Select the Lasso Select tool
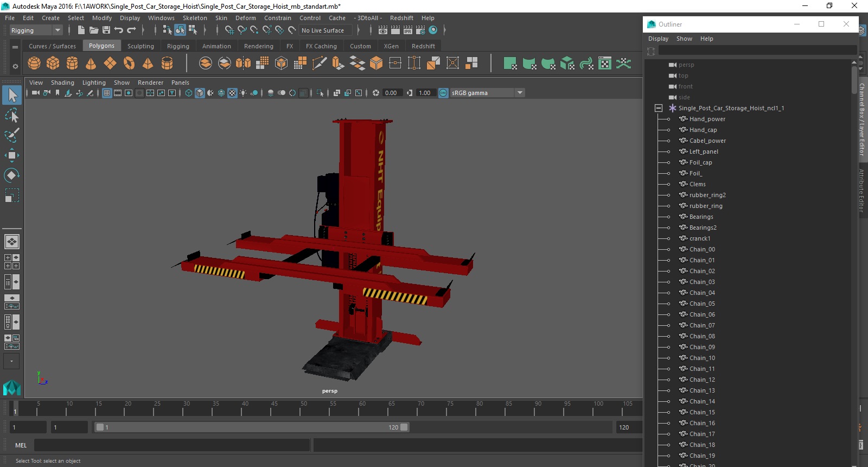The image size is (868, 467). (x=12, y=116)
